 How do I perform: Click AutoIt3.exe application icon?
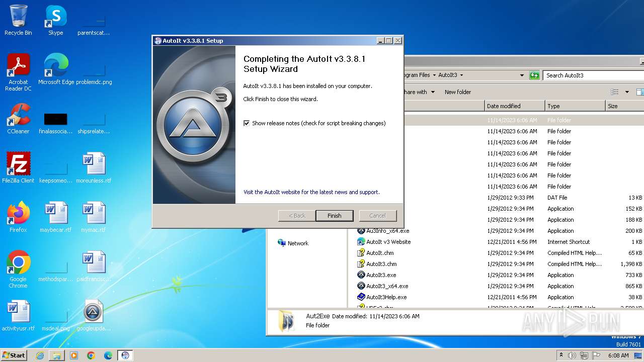[361, 275]
